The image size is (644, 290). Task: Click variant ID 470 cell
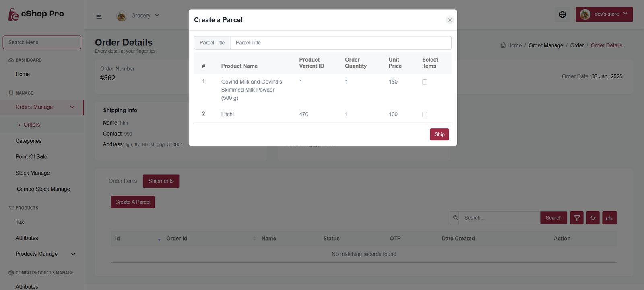[304, 115]
